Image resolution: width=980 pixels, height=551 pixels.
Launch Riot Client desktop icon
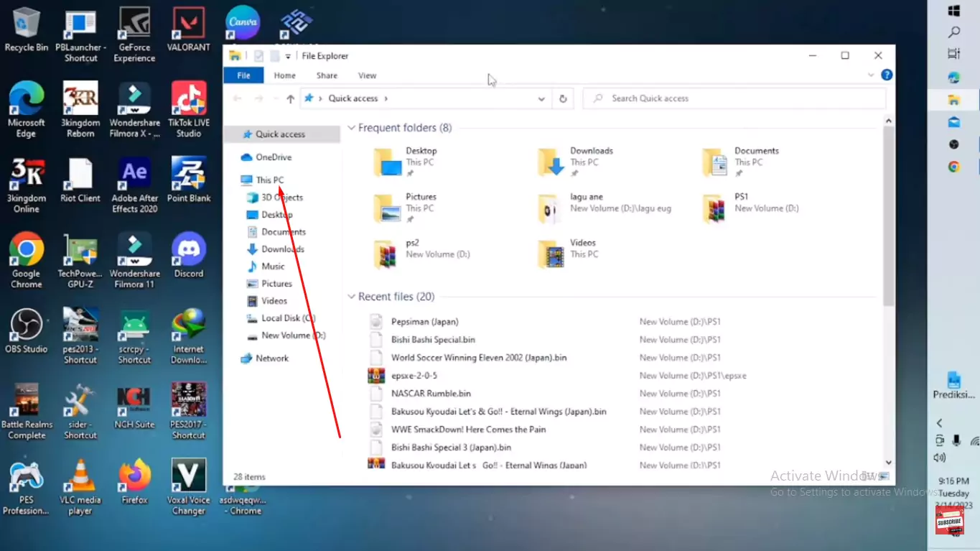[x=80, y=180]
